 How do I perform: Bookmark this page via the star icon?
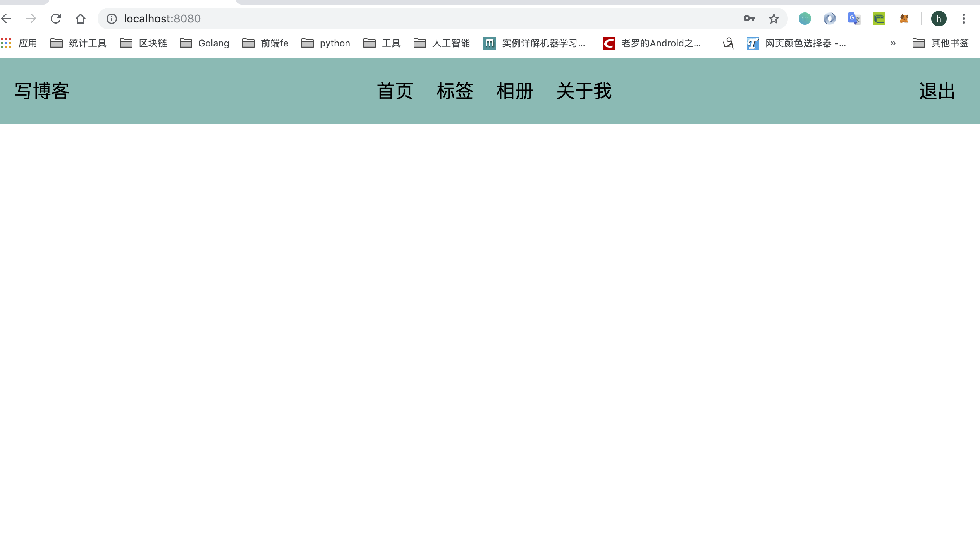(773, 18)
